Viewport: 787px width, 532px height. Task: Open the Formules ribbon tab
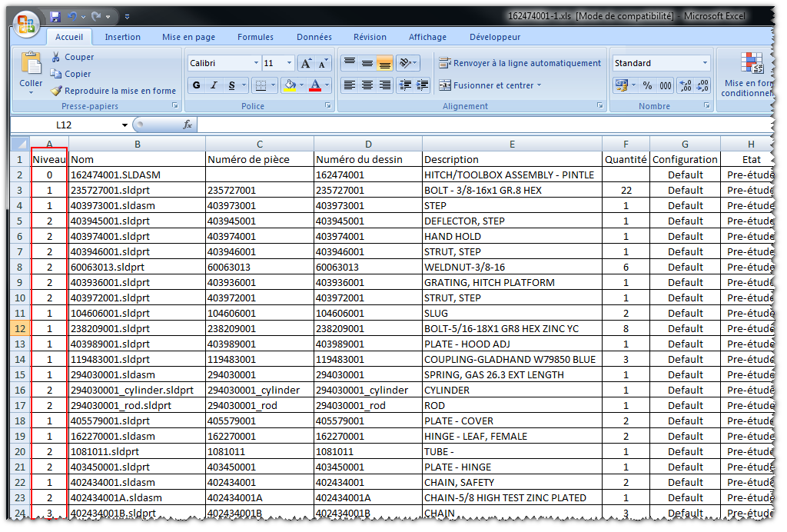pyautogui.click(x=255, y=37)
